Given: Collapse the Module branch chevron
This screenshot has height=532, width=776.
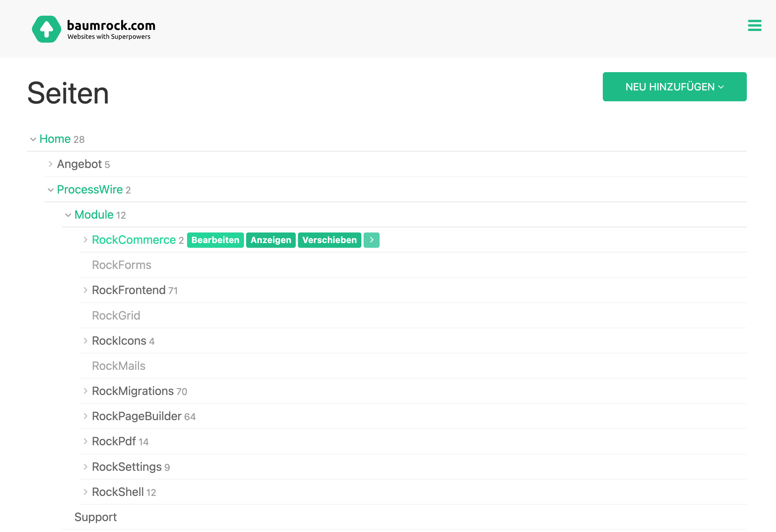Looking at the screenshot, I should 68,215.
